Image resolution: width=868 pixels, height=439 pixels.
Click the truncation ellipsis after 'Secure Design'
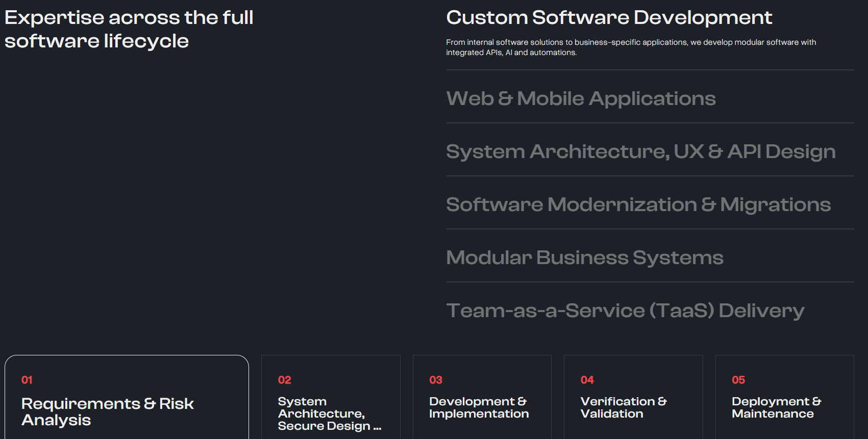377,427
